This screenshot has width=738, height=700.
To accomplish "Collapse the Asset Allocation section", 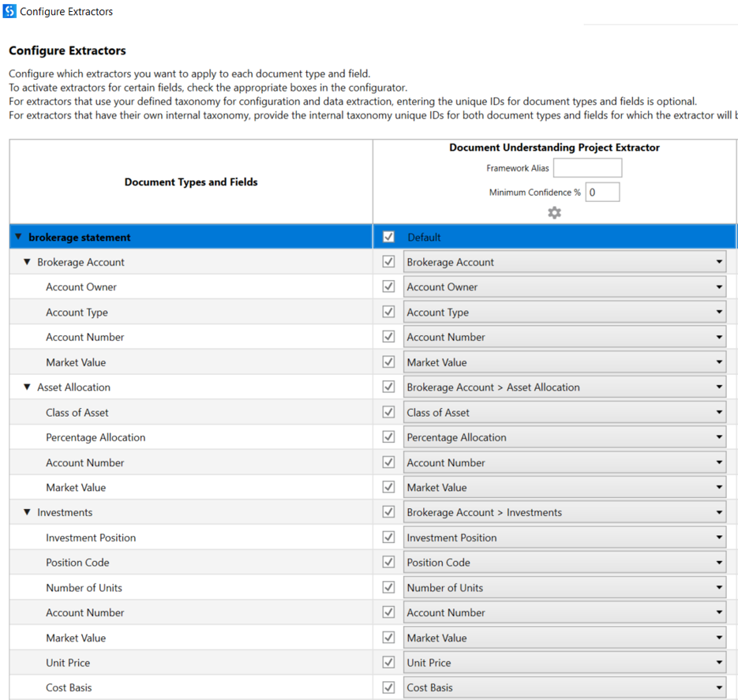I will (x=27, y=387).
